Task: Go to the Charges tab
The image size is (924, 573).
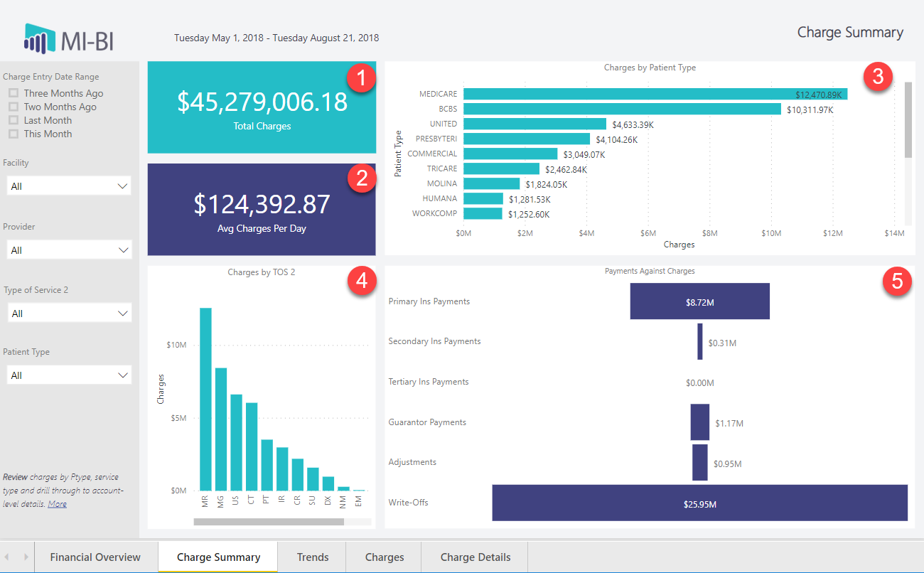Action: 385,557
